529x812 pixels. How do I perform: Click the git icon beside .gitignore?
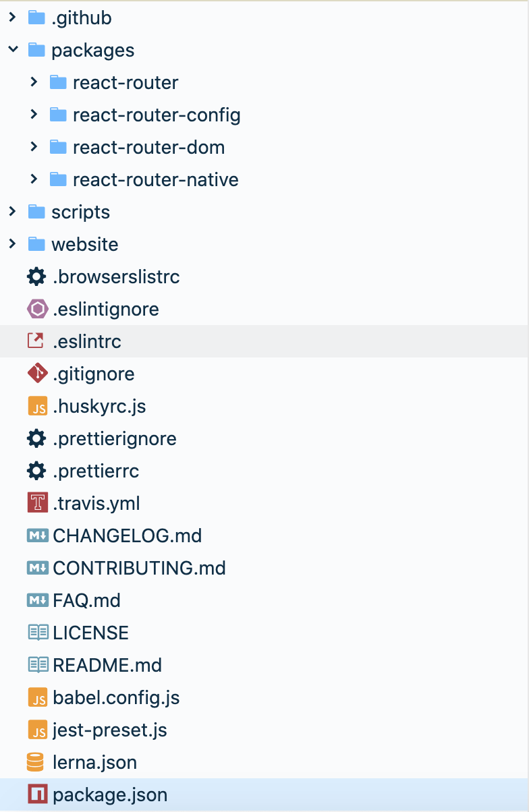(x=36, y=374)
